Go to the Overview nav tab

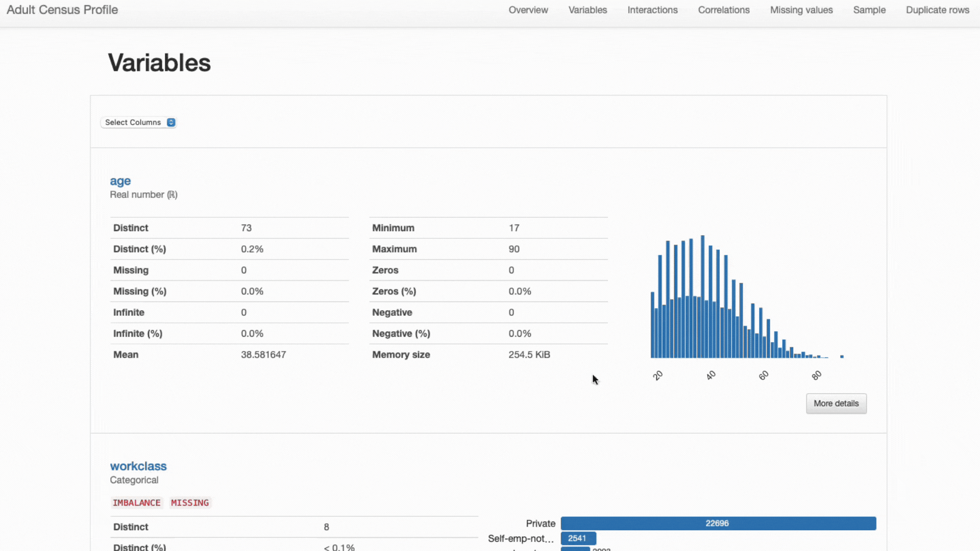pos(528,10)
